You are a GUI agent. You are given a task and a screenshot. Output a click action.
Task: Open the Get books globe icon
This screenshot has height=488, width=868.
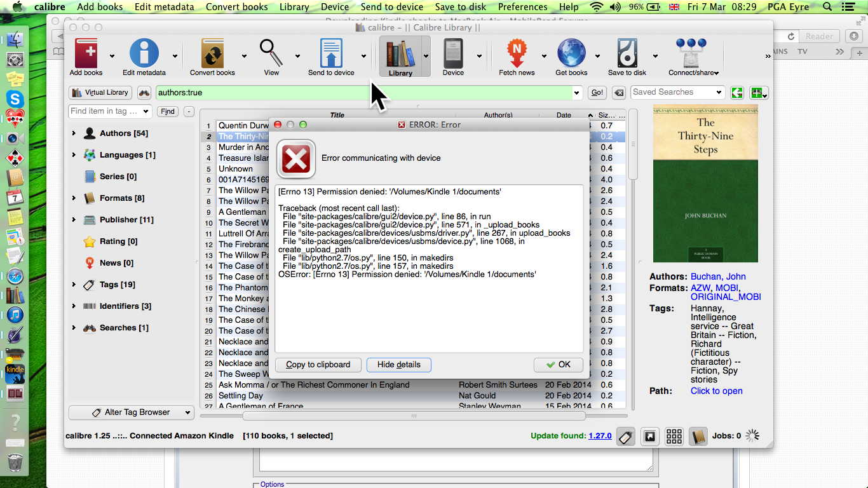pyautogui.click(x=571, y=54)
